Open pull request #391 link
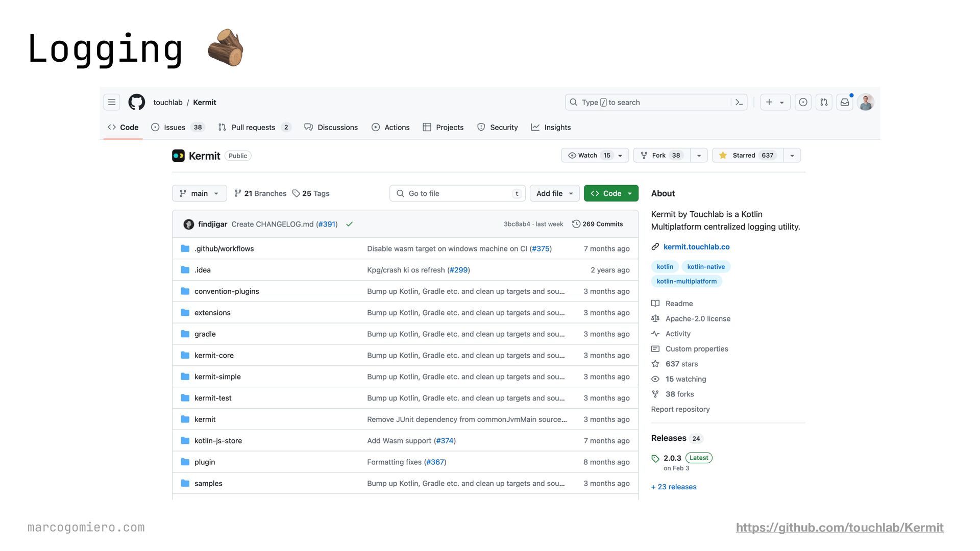980x551 pixels. (327, 224)
